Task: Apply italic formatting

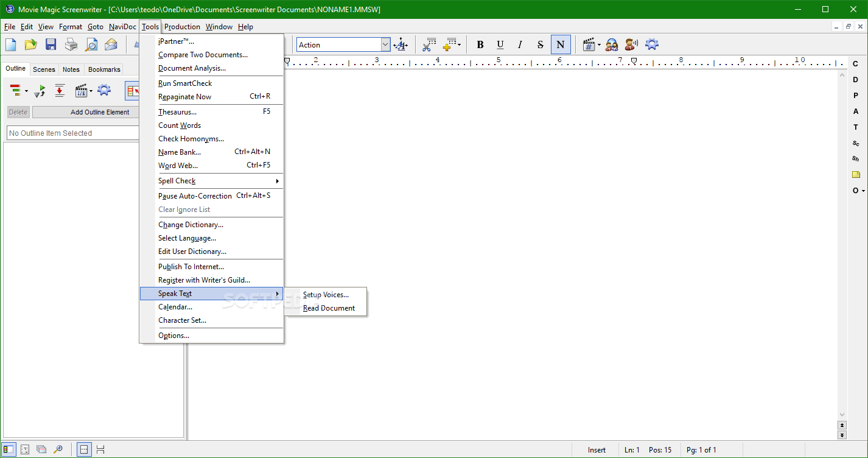Action: [x=520, y=44]
